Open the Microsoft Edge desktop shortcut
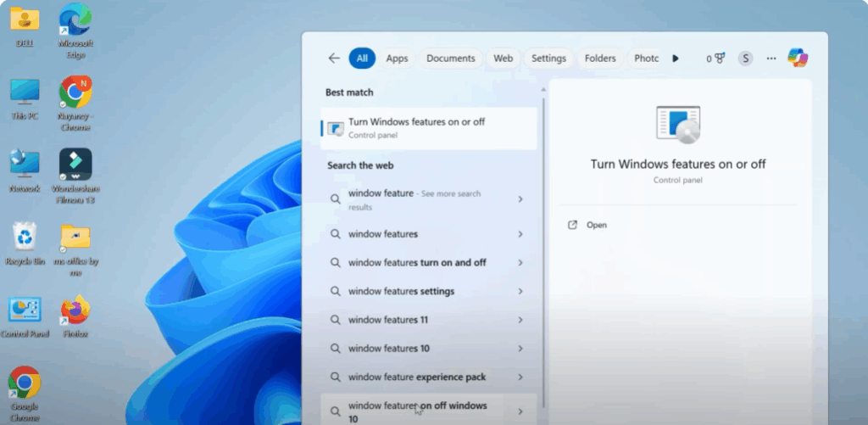This screenshot has height=425, width=868. coord(75,30)
